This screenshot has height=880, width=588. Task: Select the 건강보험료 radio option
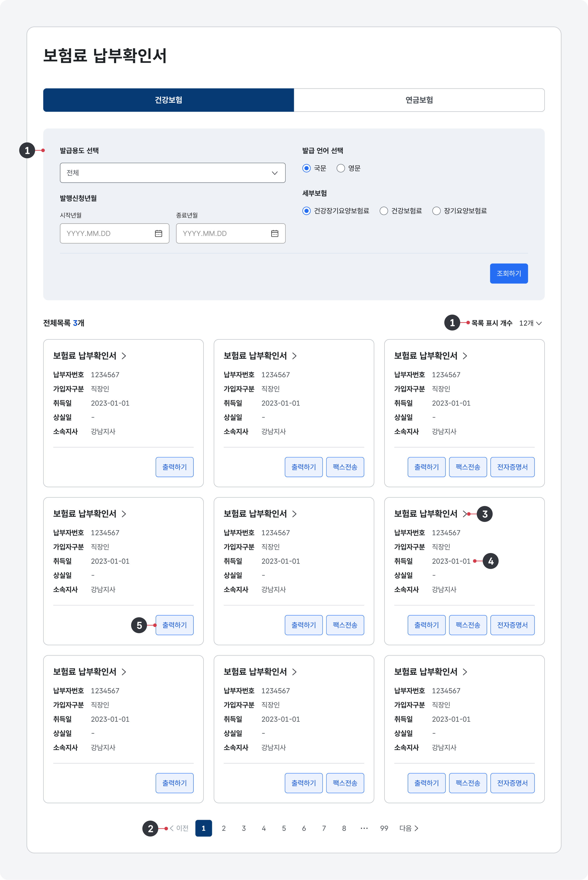pyautogui.click(x=384, y=211)
